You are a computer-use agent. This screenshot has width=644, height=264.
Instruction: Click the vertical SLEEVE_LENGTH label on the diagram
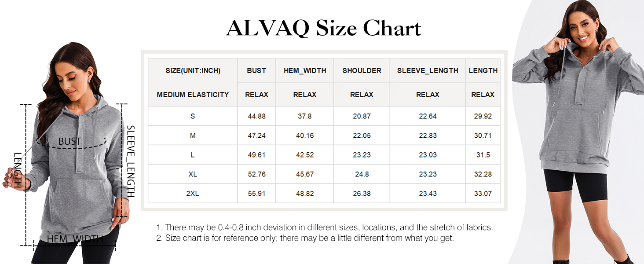(x=131, y=161)
